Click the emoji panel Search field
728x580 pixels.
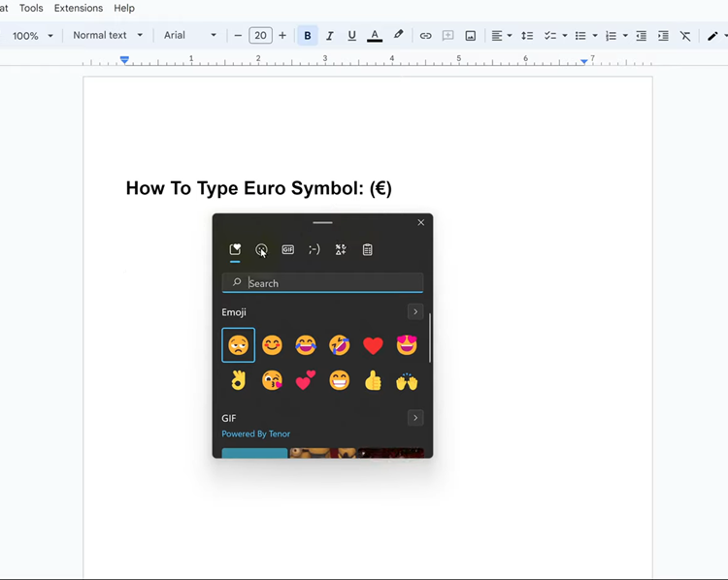pyautogui.click(x=322, y=283)
